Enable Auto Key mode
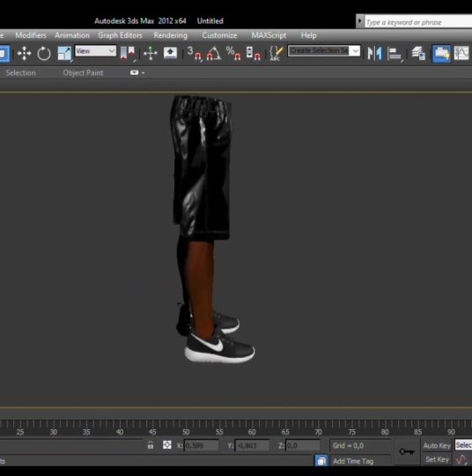The width and height of the screenshot is (472, 476). 437,445
